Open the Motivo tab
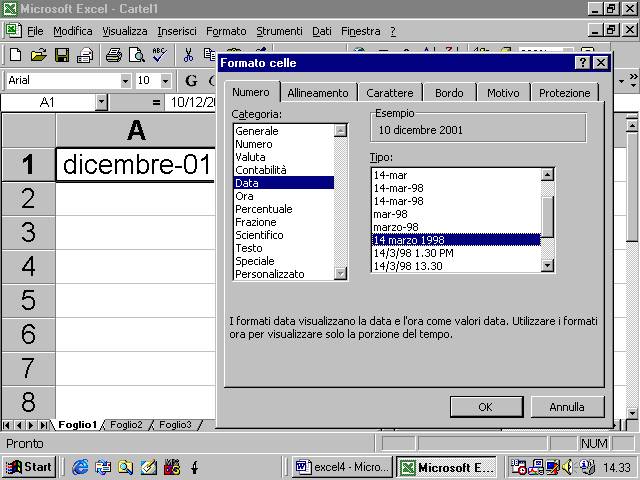640x480 pixels. (503, 93)
